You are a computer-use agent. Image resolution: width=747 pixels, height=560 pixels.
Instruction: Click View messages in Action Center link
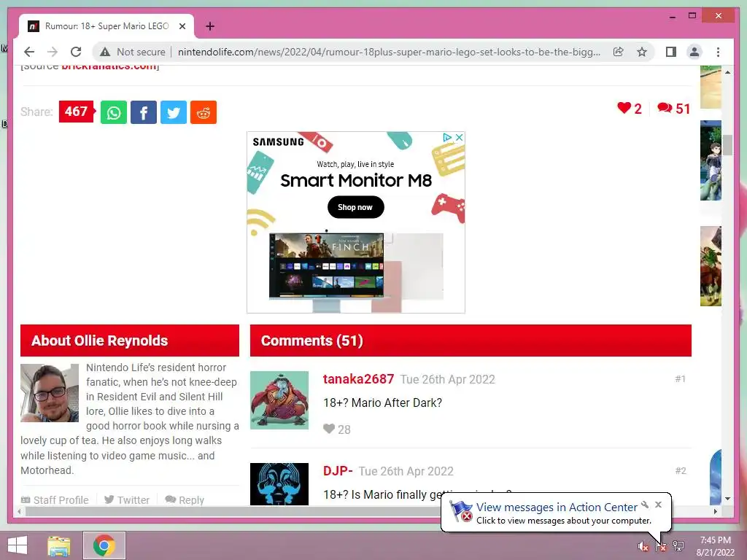pyautogui.click(x=557, y=507)
